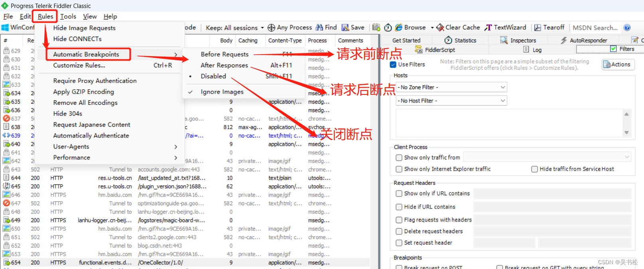This screenshot has height=269, width=644.
Task: Open the No Host Filter dropdown
Action: [451, 101]
